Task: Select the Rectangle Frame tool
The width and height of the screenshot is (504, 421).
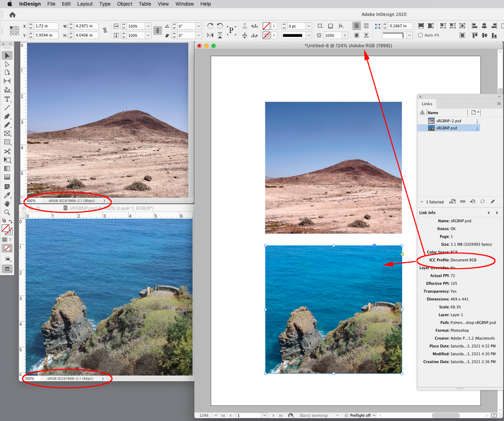Action: click(x=7, y=134)
